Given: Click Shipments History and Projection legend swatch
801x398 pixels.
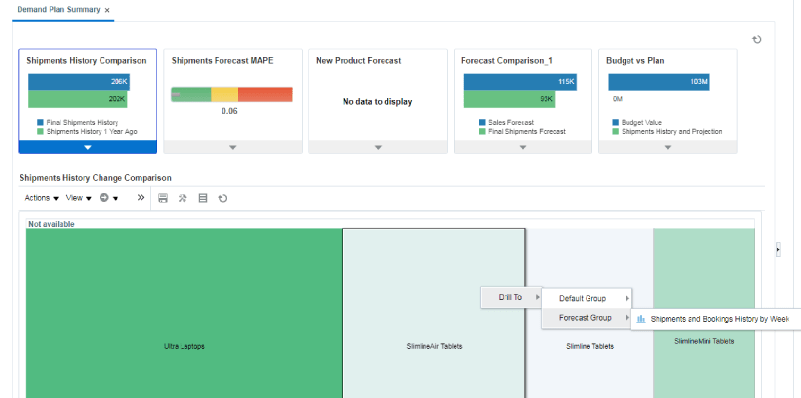Looking at the screenshot, I should [x=616, y=131].
